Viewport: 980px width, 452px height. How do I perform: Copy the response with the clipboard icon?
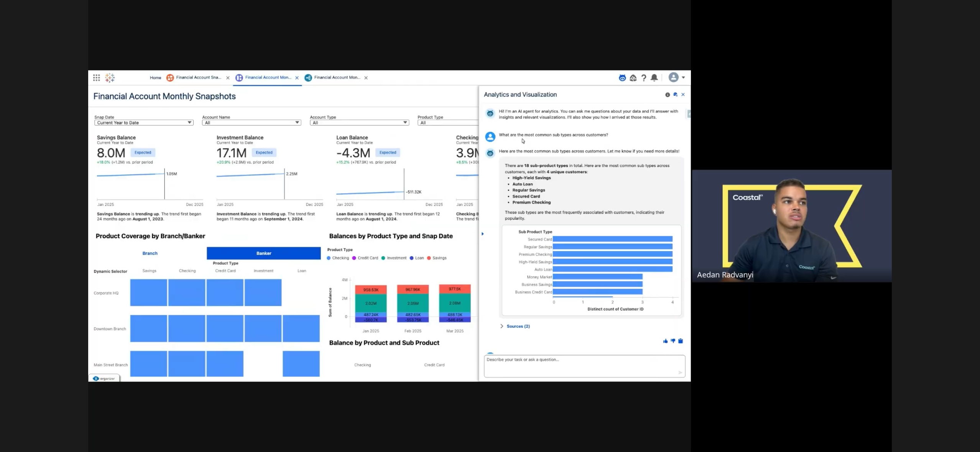[681, 341]
